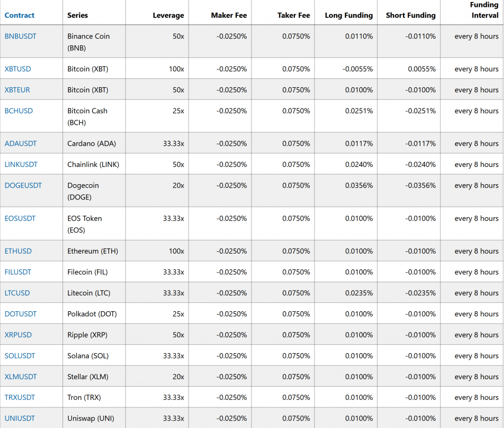Viewport: 504px width, 428px height.
Task: Sort table by Contract column header
Action: (19, 15)
